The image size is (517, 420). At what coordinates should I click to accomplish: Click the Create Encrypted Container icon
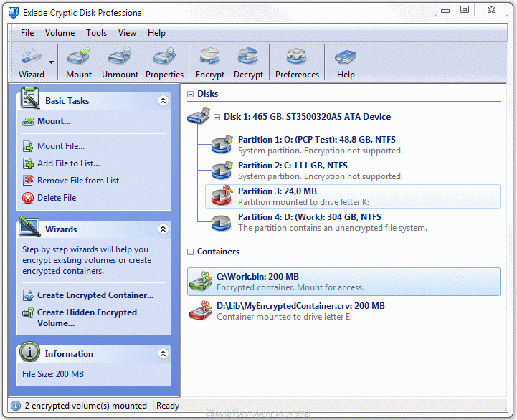point(28,295)
